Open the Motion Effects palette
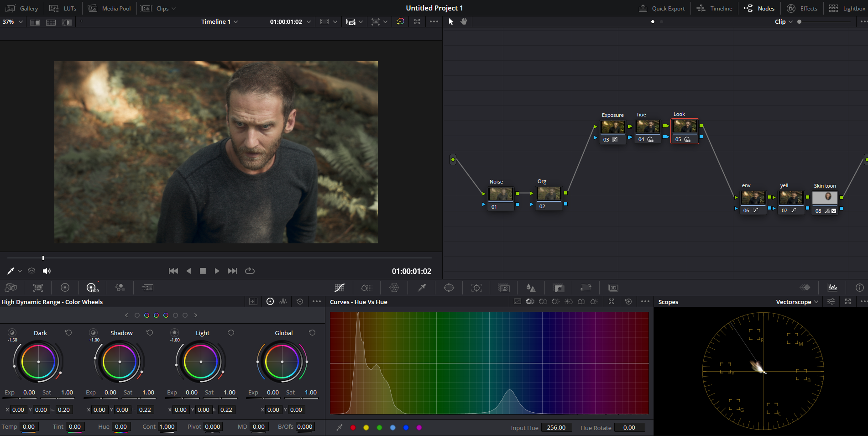Screen dimensions: 868x436 (147, 288)
